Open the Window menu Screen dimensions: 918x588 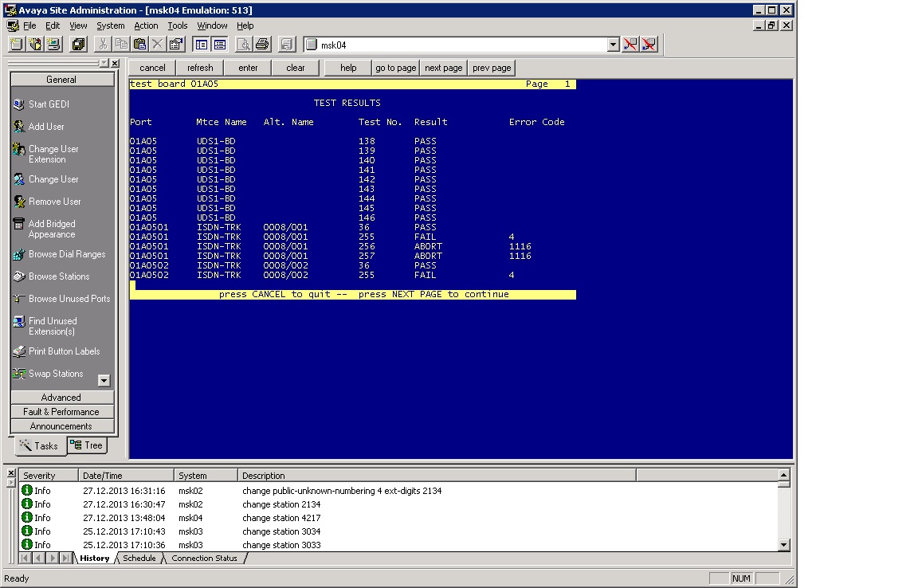[212, 25]
